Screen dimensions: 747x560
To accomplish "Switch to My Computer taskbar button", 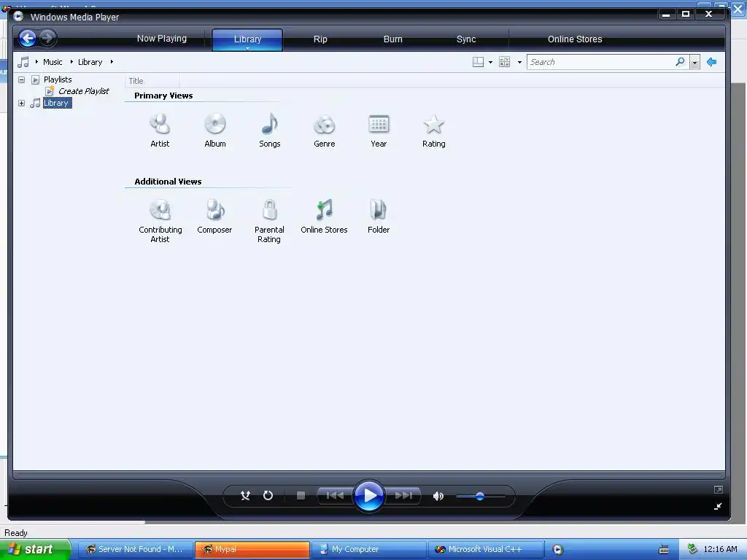I will pos(368,549).
